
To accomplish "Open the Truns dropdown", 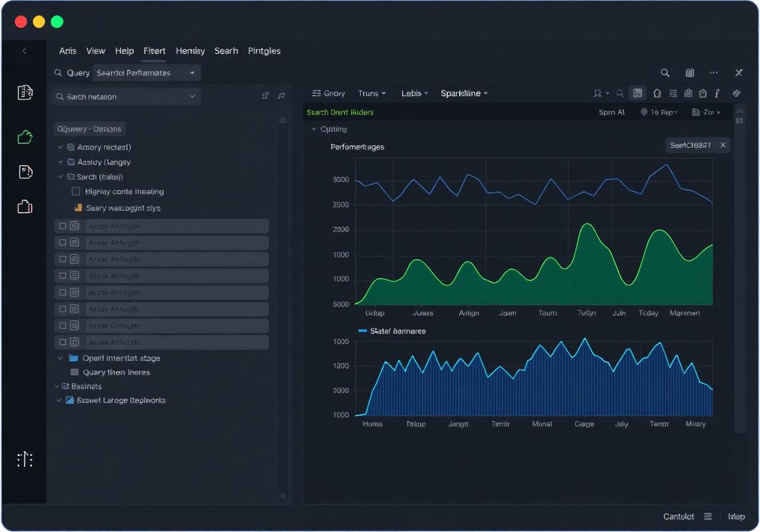I will (x=372, y=93).
